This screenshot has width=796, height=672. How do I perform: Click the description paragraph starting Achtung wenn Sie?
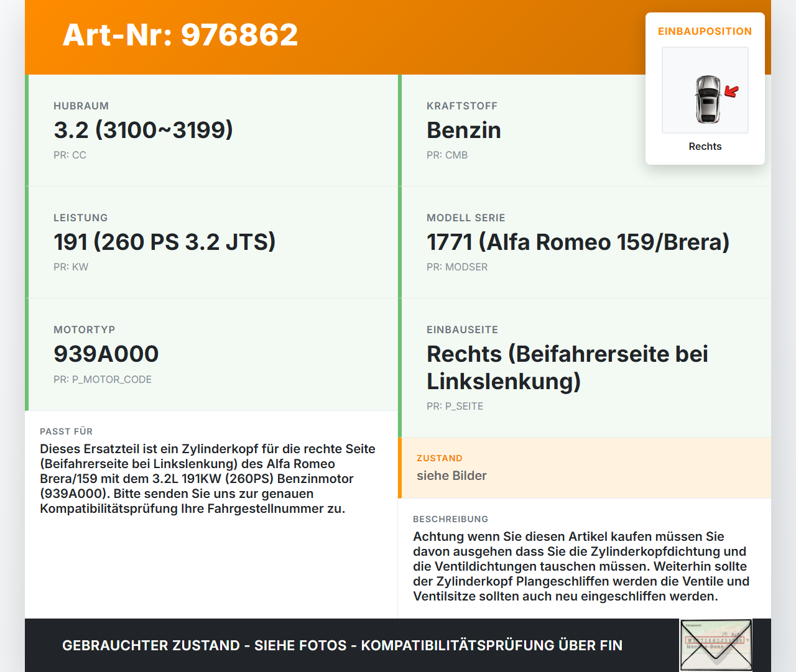(x=581, y=566)
